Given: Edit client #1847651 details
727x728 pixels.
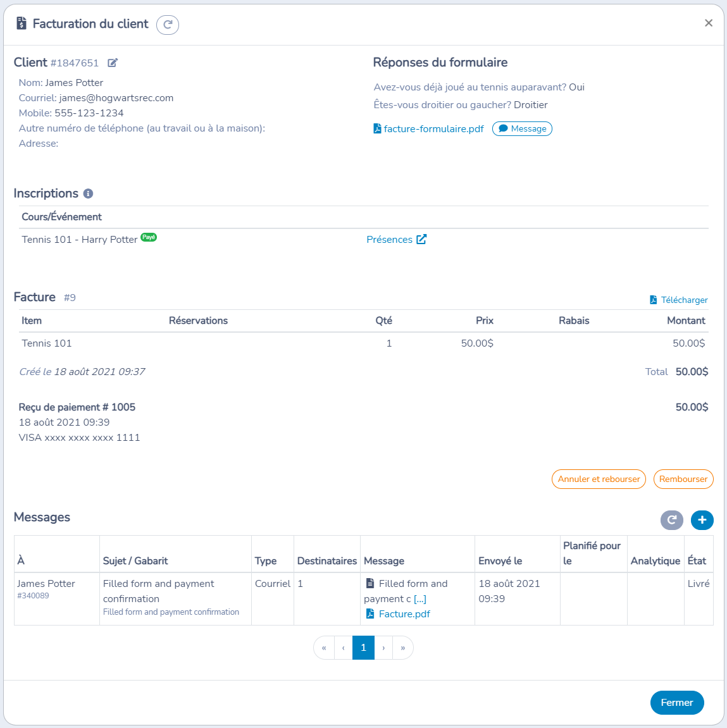Looking at the screenshot, I should (113, 63).
